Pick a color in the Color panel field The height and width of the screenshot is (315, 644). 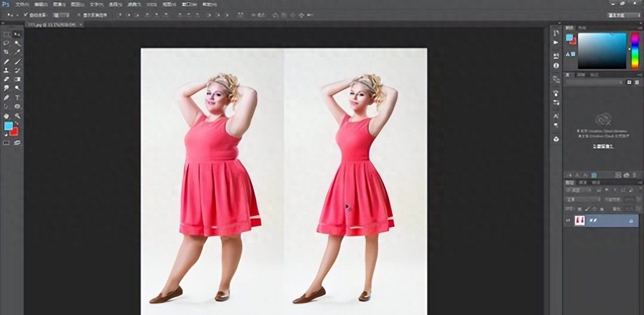pyautogui.click(x=602, y=51)
